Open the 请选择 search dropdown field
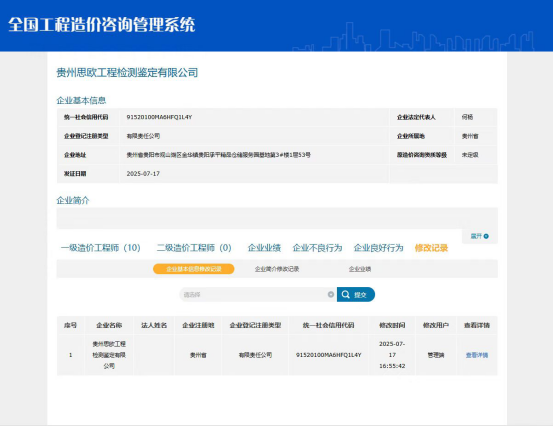 point(258,294)
